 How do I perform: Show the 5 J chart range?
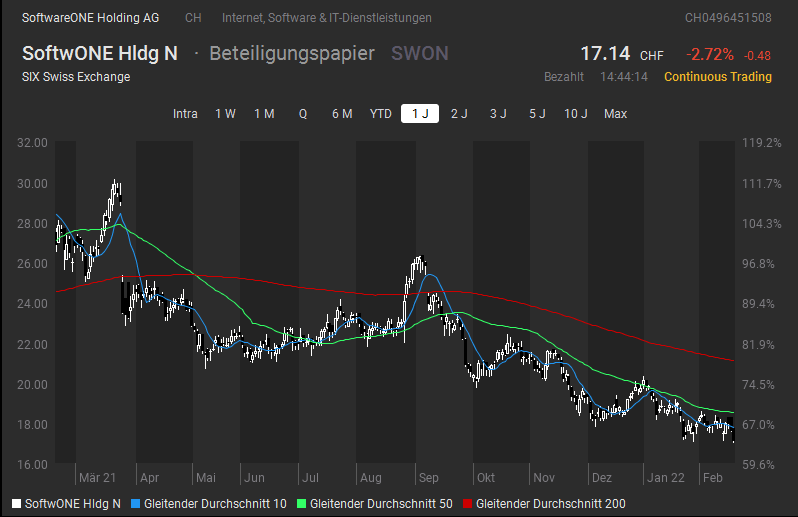coord(537,113)
